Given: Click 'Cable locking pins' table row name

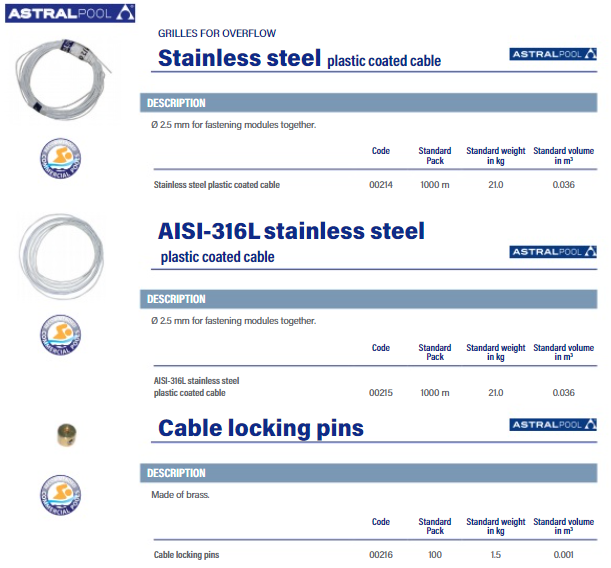Looking at the screenshot, I should (x=186, y=555).
